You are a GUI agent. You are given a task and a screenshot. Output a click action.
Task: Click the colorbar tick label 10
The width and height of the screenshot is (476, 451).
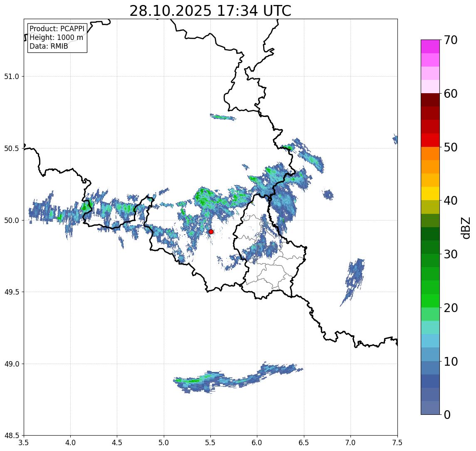pyautogui.click(x=451, y=362)
